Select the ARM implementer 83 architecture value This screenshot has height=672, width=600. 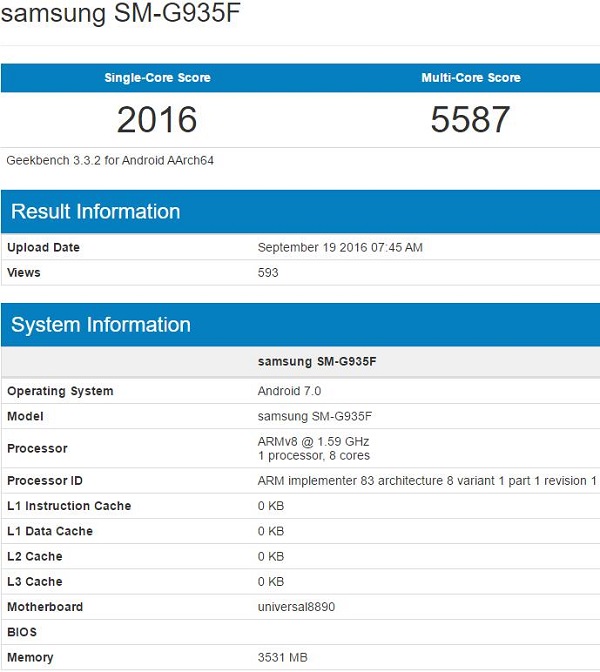point(427,480)
